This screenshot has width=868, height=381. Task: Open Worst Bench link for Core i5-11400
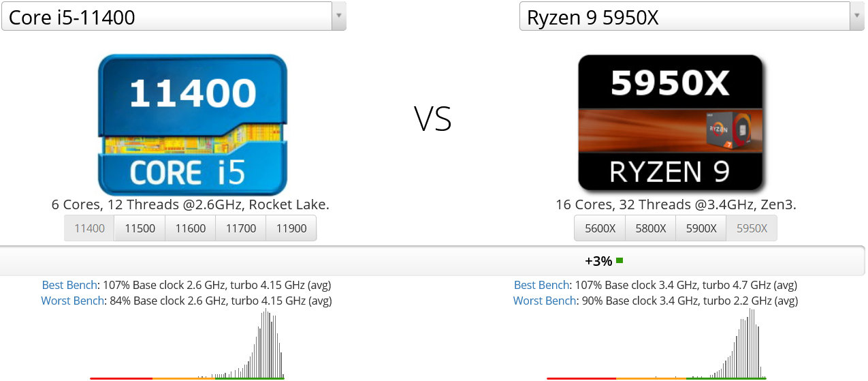(74, 301)
